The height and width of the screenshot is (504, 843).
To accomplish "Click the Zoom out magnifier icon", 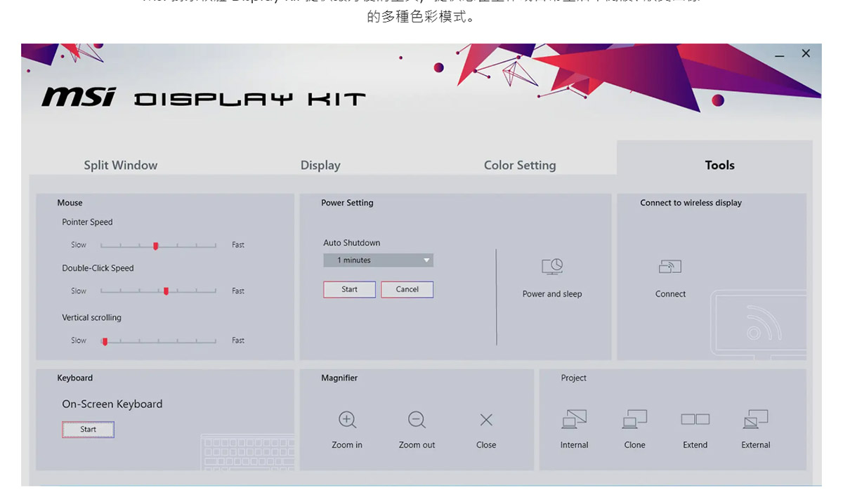I will click(417, 420).
